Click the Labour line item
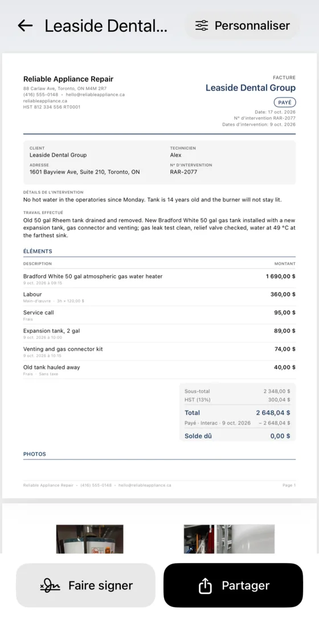Viewport: 319px width, 644px height. (159, 297)
